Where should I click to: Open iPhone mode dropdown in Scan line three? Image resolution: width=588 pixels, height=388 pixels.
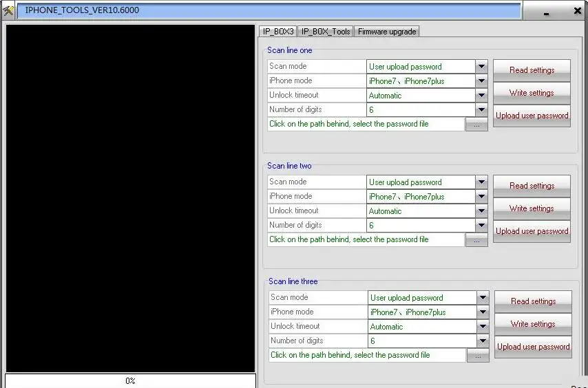[483, 312]
